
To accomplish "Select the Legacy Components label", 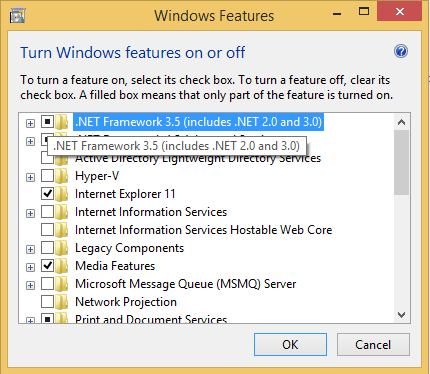I will click(129, 248).
